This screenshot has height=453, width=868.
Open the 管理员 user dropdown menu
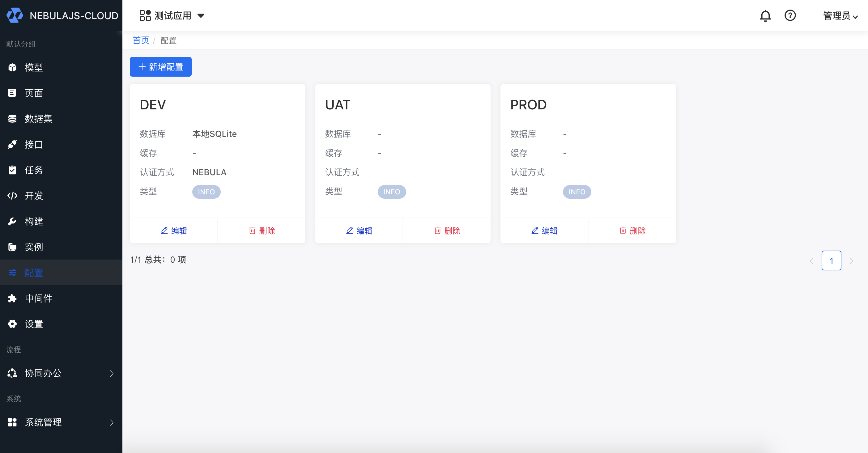coord(840,16)
